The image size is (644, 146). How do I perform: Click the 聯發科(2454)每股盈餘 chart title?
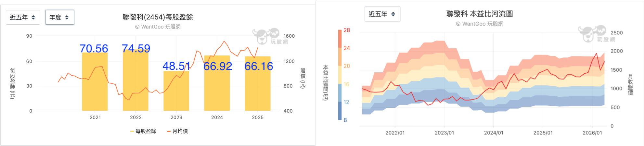pyautogui.click(x=158, y=17)
